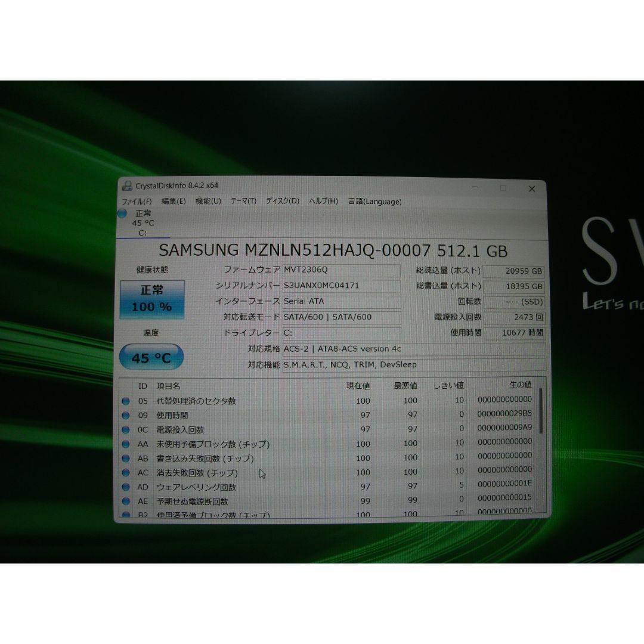Open the ディスク(D) menu
This screenshot has height=644, width=644.
coord(283,201)
